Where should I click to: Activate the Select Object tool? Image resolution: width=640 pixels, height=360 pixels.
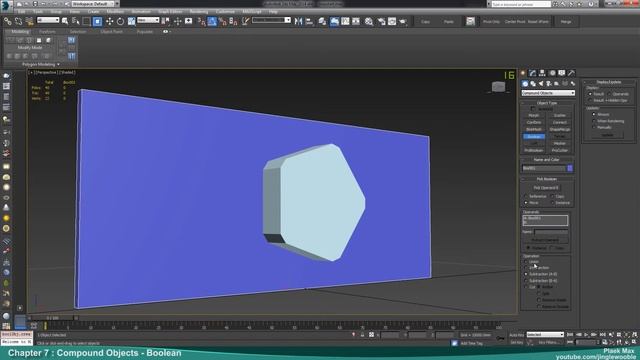tap(65, 21)
